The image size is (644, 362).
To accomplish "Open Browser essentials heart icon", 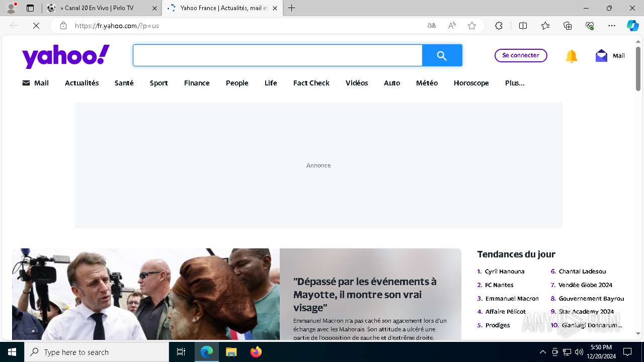I will point(590,26).
